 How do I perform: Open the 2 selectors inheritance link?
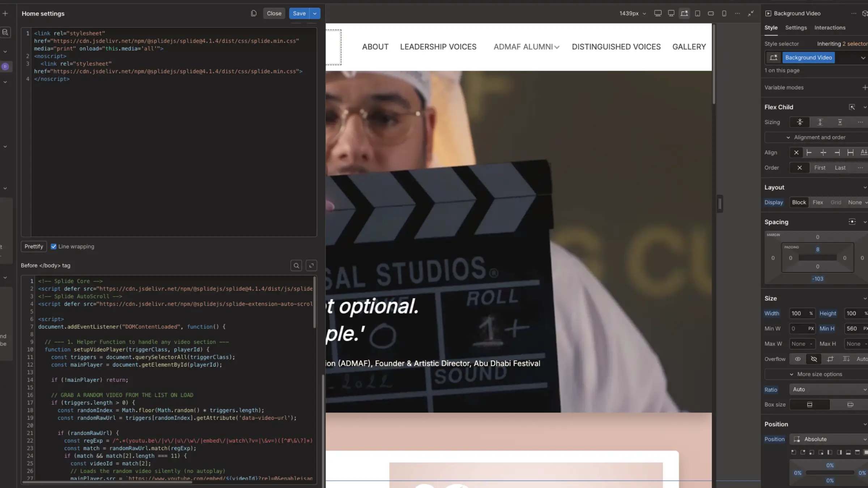(855, 44)
